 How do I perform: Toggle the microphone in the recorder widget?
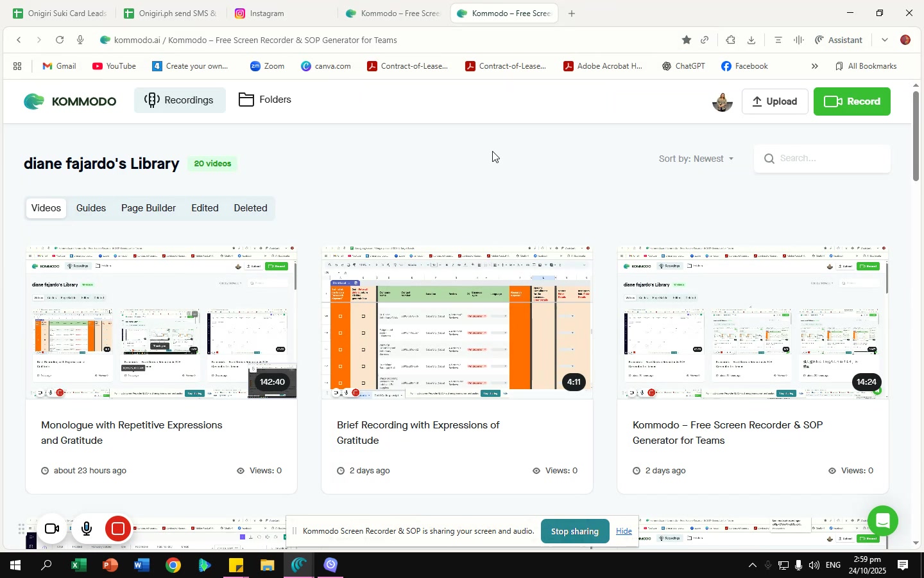coord(86,529)
